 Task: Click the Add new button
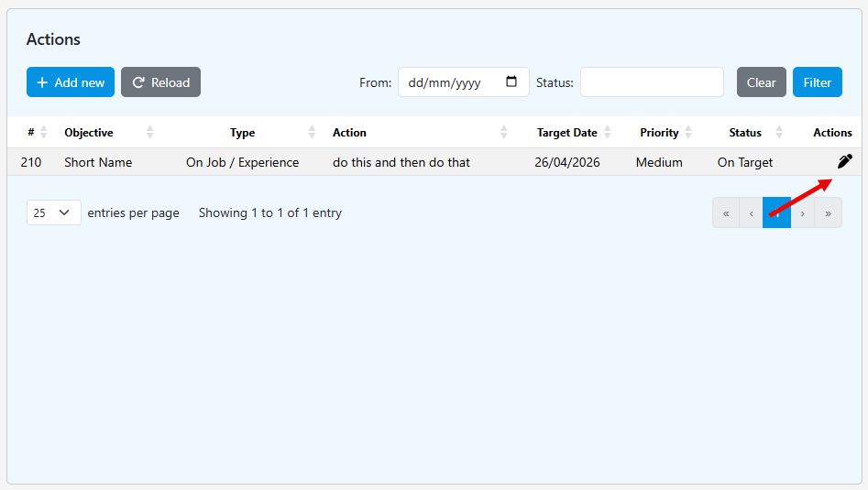[71, 82]
